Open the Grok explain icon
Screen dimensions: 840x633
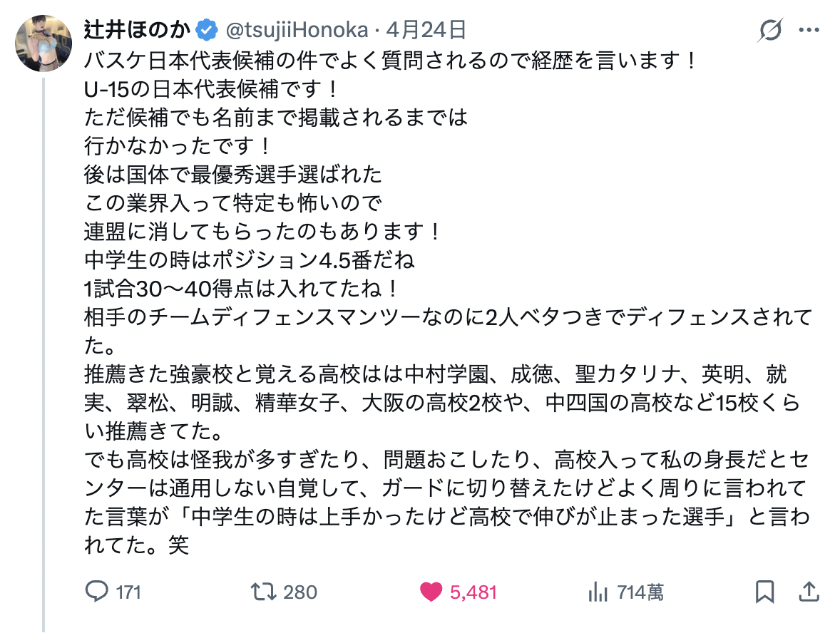tap(770, 31)
